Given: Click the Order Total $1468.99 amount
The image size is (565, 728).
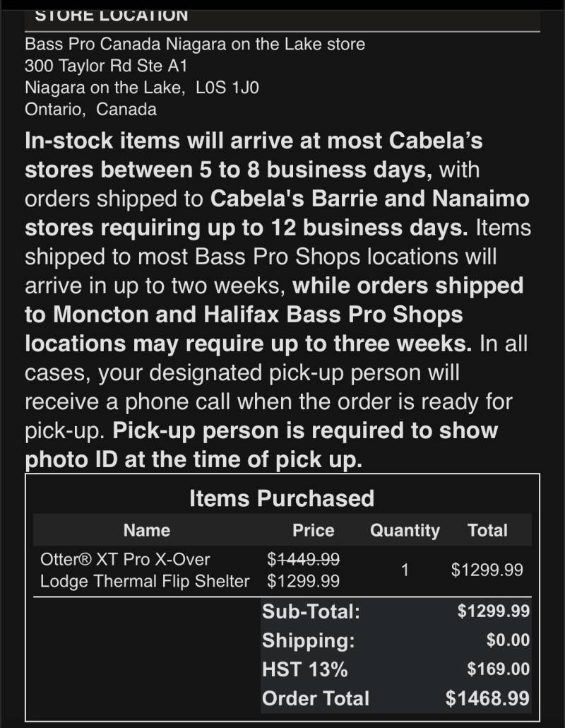Looking at the screenshot, I should pyautogui.click(x=487, y=698).
